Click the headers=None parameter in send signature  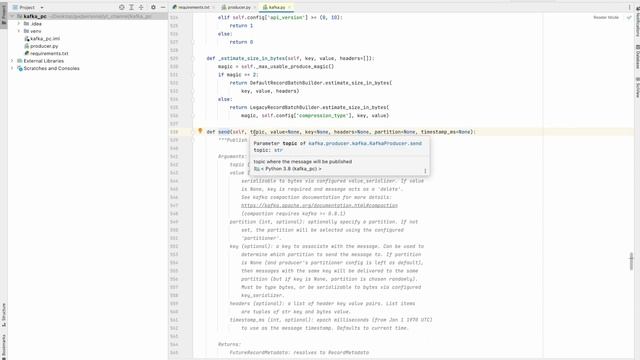[351, 132]
